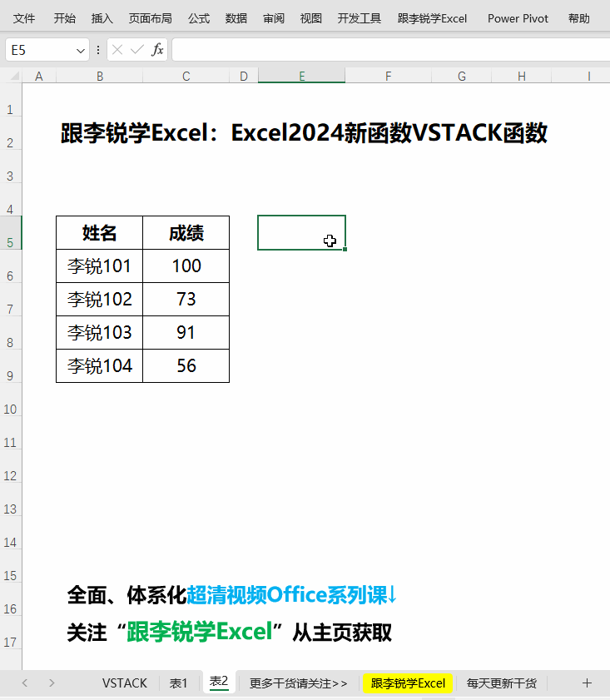Click the 关注“跟李锐学Excel”从主页获取 text

point(230,632)
